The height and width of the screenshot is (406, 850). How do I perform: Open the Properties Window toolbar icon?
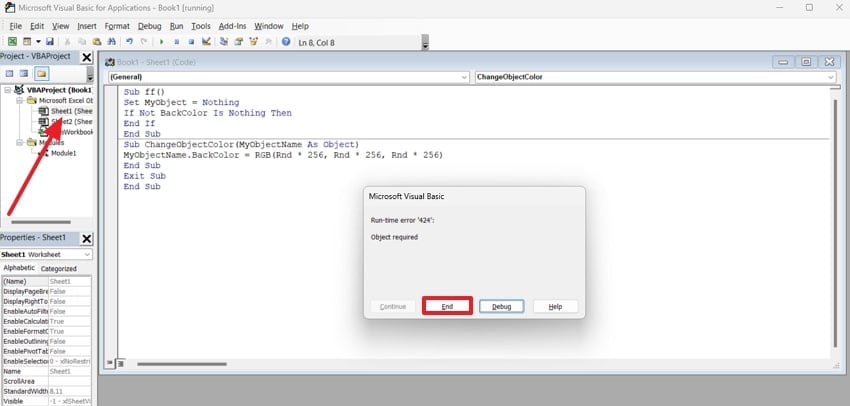238,42
